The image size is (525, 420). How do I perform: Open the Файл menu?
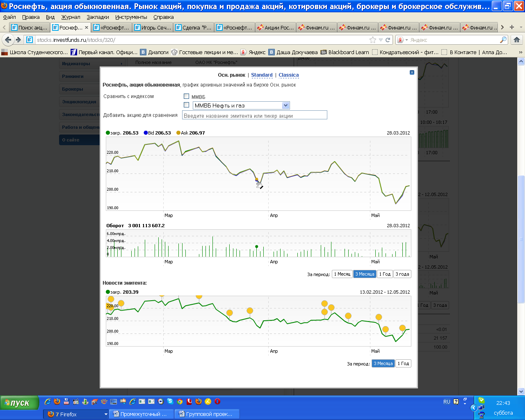pyautogui.click(x=9, y=17)
